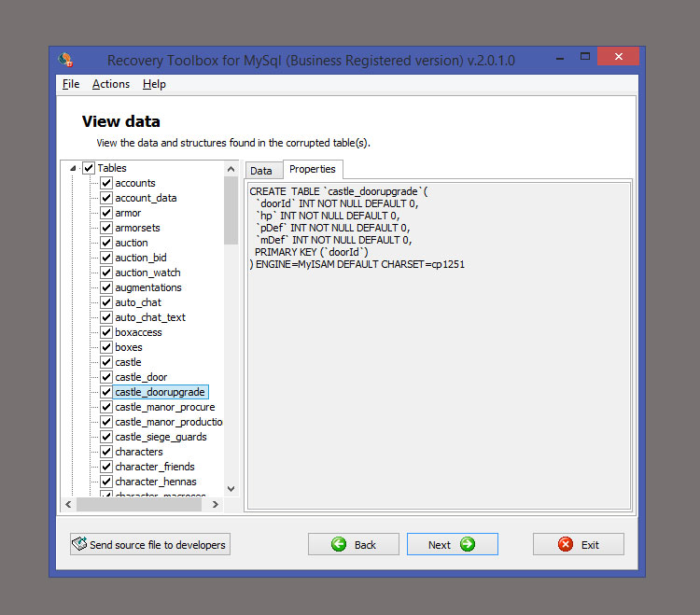The image size is (700, 615).
Task: Click the Back button
Action: 354,544
